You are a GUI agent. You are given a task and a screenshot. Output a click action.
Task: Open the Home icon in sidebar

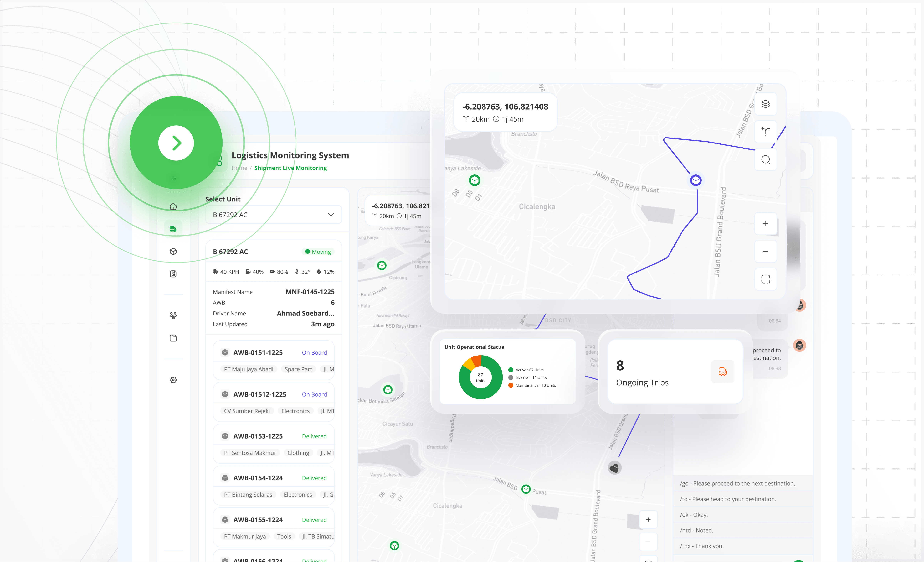(x=173, y=207)
